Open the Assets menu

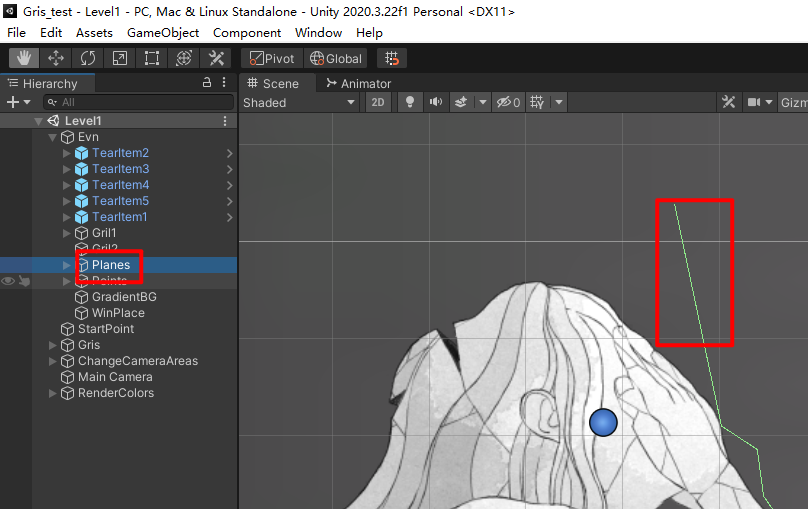(x=94, y=32)
